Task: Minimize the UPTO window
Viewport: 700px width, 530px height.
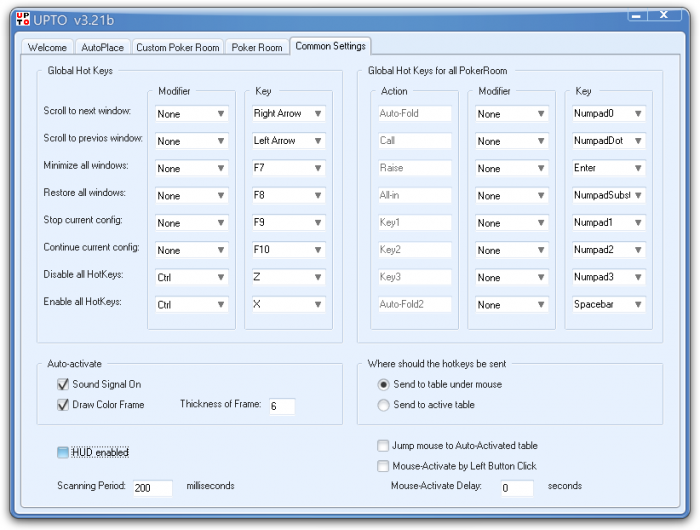Action: 637,16
